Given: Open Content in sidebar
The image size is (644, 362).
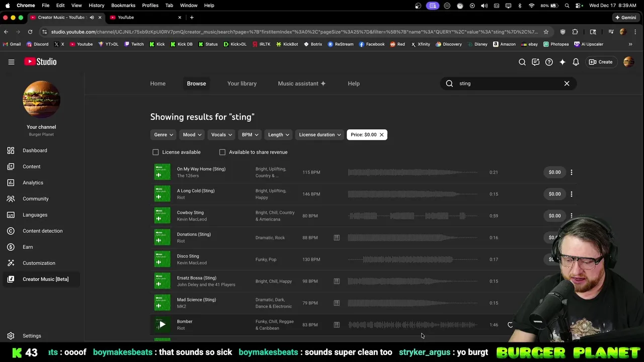Looking at the screenshot, I should point(40,166).
